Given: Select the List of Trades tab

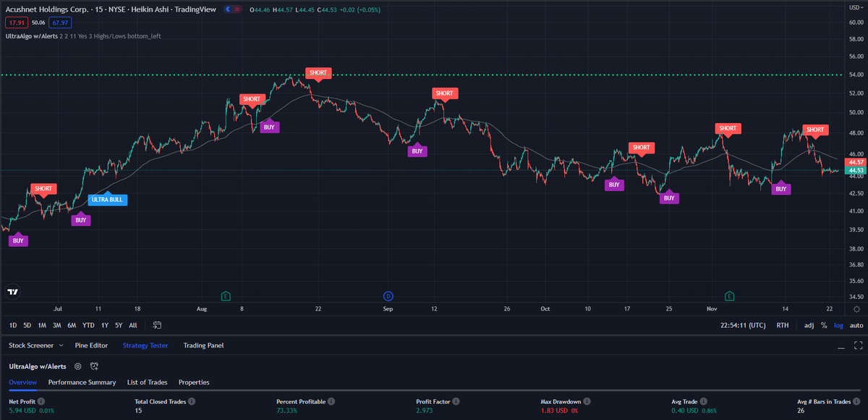Looking at the screenshot, I should click(x=148, y=382).
